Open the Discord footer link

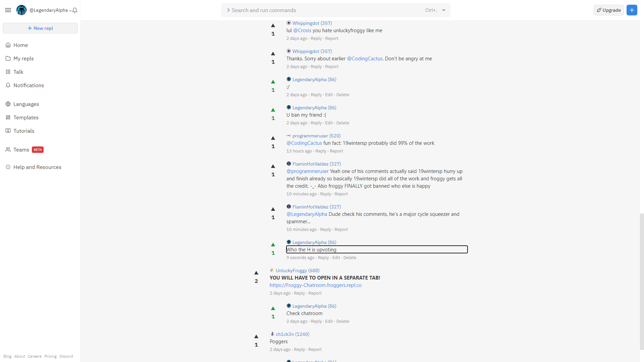point(66,356)
